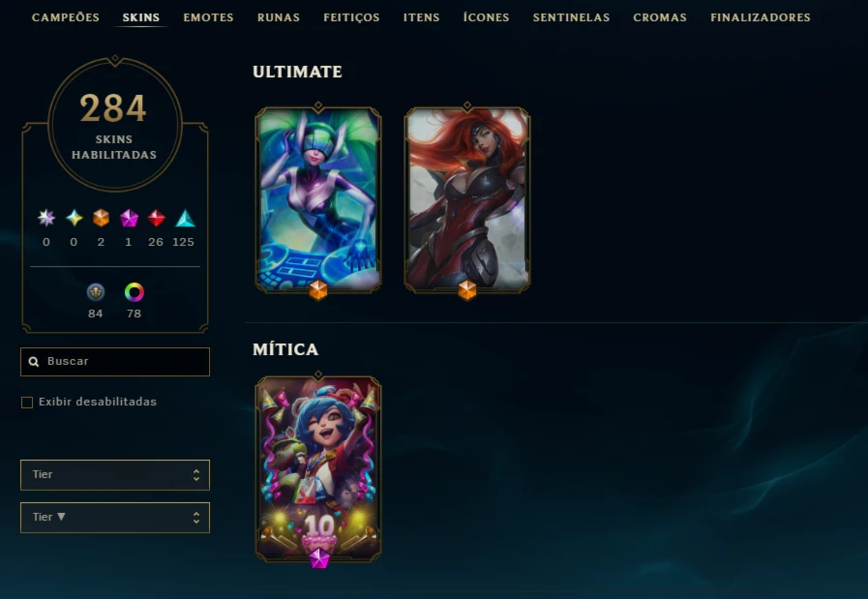Viewport: 868px width, 599px height.
Task: Open the Emotes tab
Action: 208,17
